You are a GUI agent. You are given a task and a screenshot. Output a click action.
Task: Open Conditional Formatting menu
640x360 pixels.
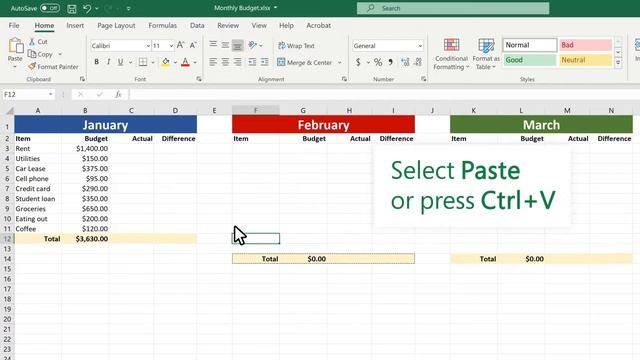point(451,54)
